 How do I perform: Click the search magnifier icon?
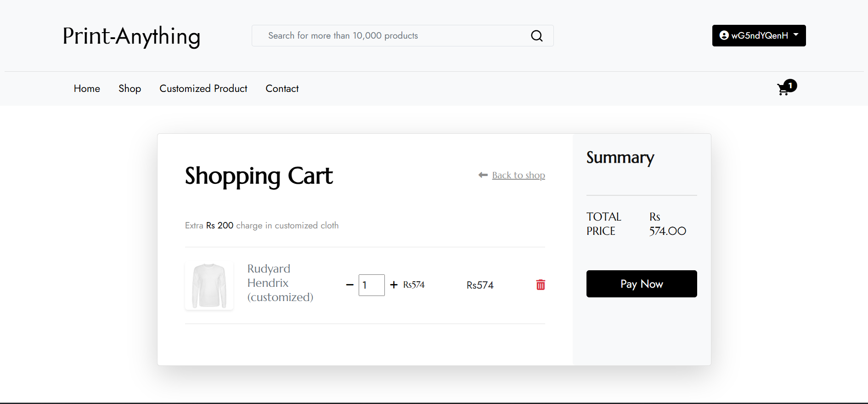(x=536, y=36)
